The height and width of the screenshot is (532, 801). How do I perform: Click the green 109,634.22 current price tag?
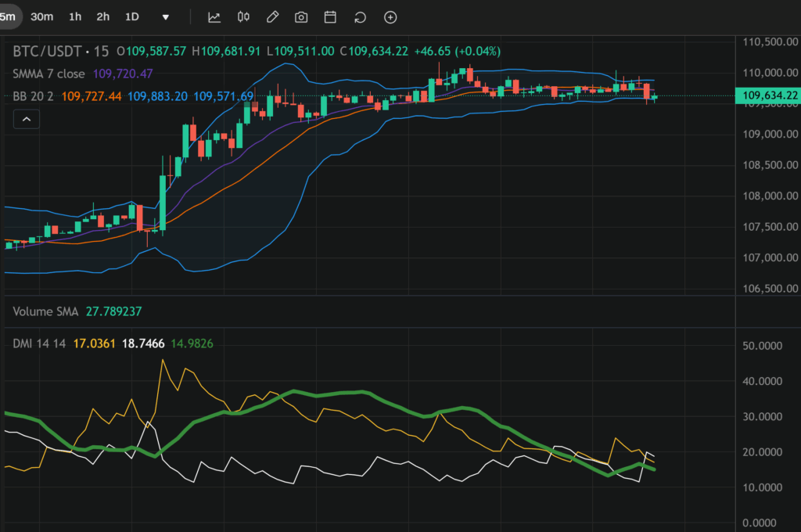pos(767,95)
